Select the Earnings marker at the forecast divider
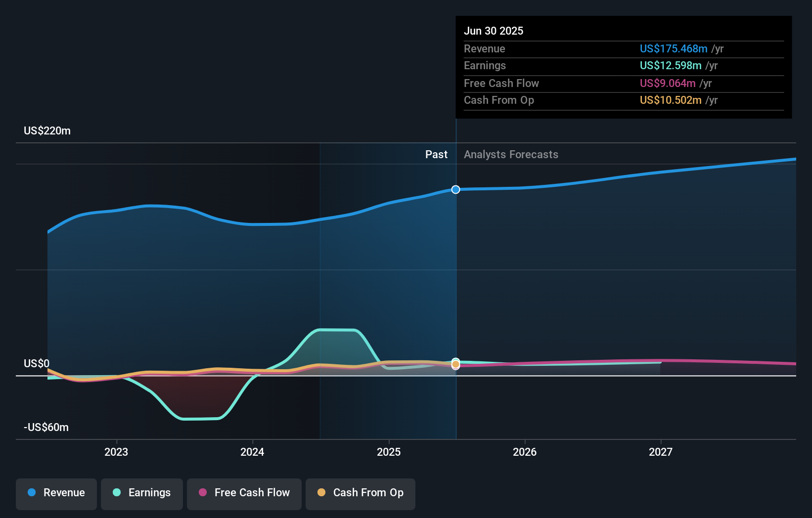The height and width of the screenshot is (518, 812). (455, 361)
